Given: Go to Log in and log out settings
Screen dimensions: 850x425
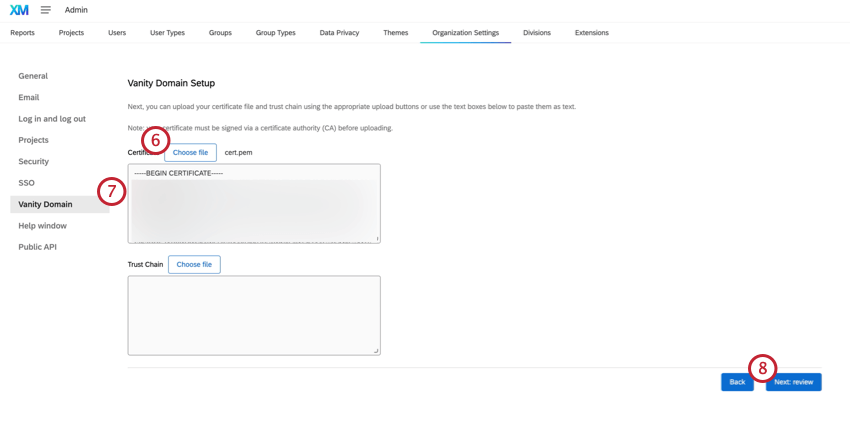Looking at the screenshot, I should [x=52, y=119].
